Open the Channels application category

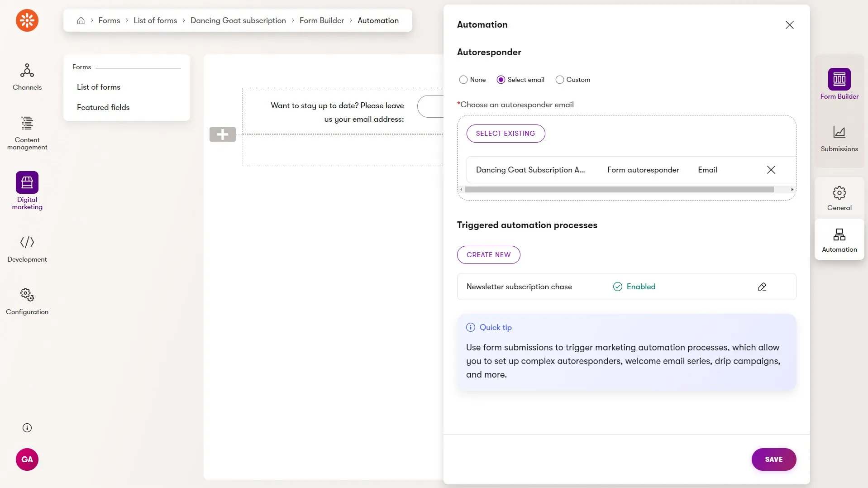[27, 77]
